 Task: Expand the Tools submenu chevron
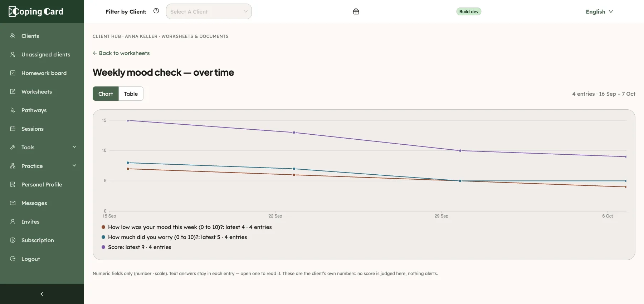click(x=74, y=147)
